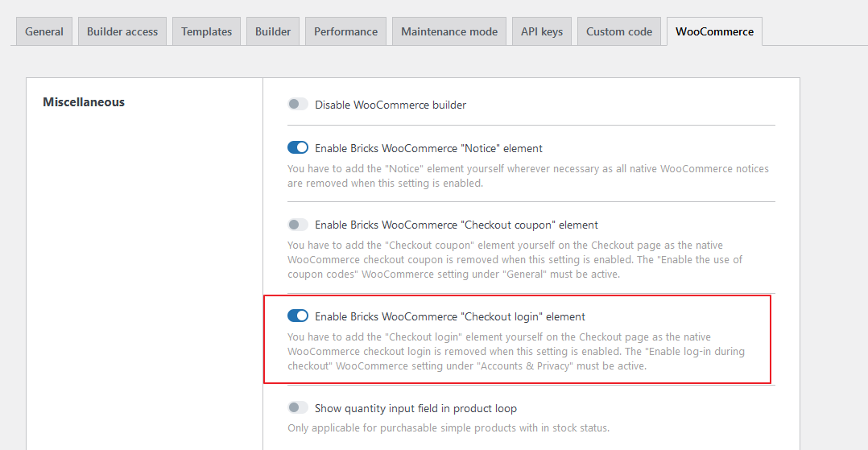Click "Show quantity input field in product loop" text
Image resolution: width=868 pixels, height=450 pixels.
415,408
